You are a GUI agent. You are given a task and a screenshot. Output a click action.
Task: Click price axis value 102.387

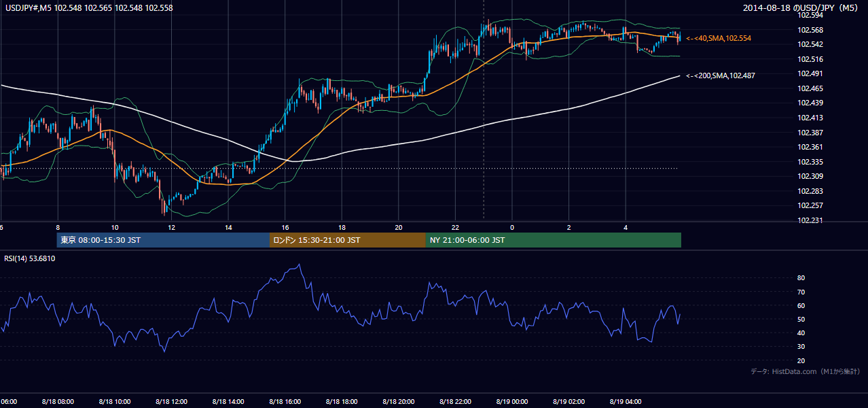(x=810, y=133)
